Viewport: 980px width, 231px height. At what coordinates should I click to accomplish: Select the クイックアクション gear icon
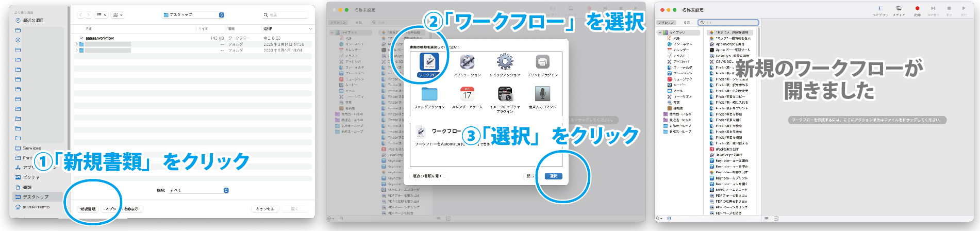(x=505, y=62)
